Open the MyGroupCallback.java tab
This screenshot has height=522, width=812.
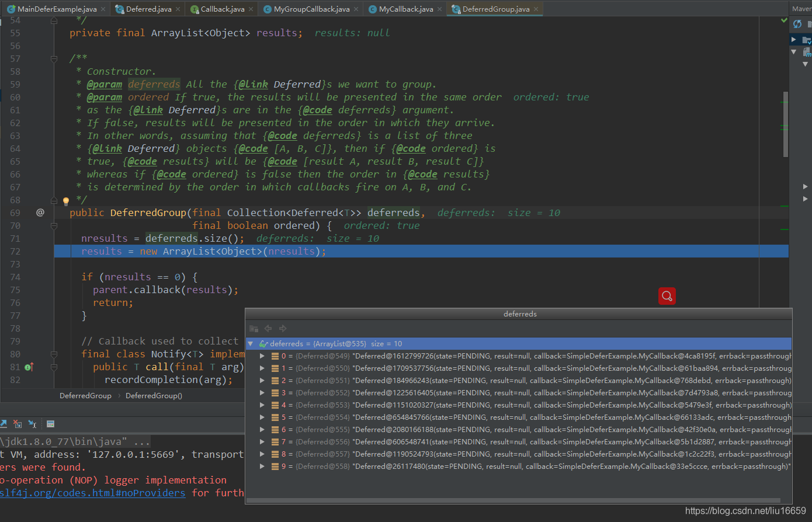pos(311,9)
